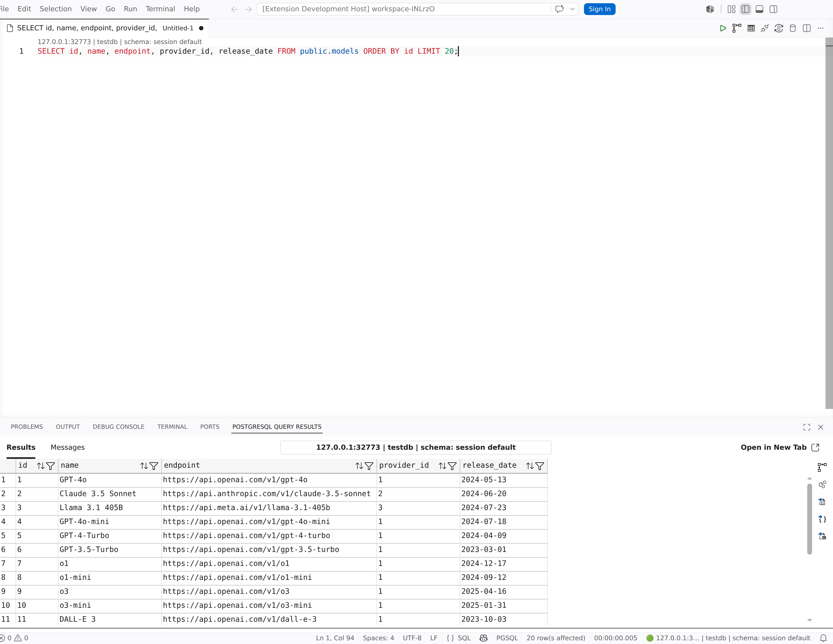
Task: Open the chat icon in title bar
Action: pyautogui.click(x=560, y=9)
